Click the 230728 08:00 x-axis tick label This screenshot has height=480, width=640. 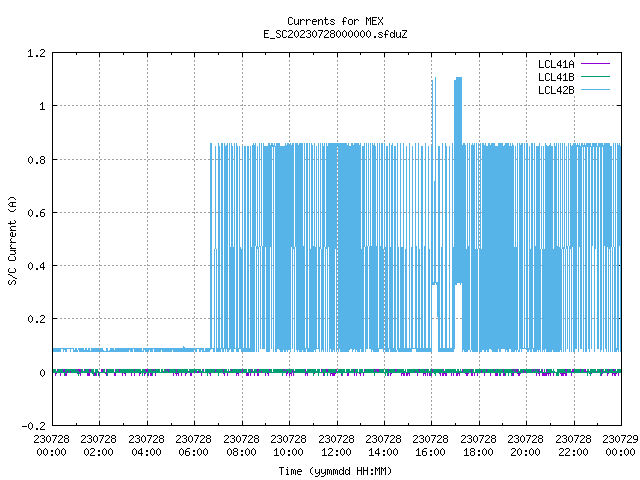tap(241, 446)
